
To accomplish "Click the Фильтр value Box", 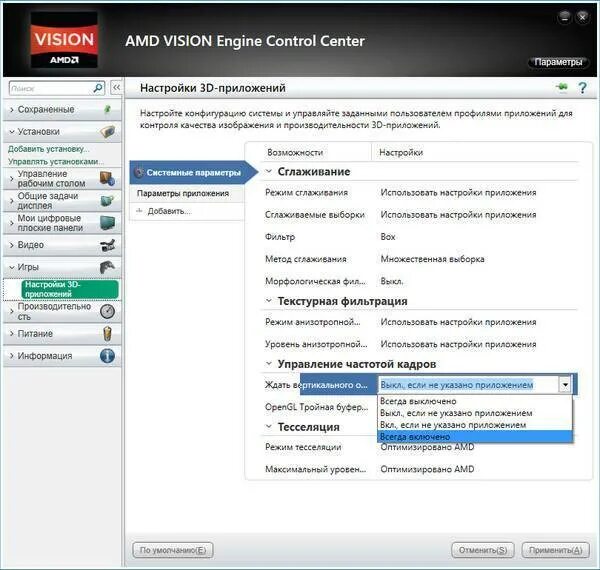I will [388, 237].
